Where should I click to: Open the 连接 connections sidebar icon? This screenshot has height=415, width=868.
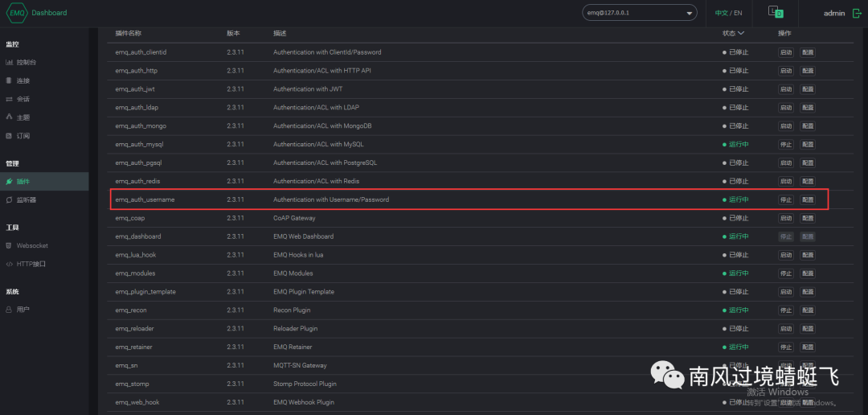coord(9,80)
